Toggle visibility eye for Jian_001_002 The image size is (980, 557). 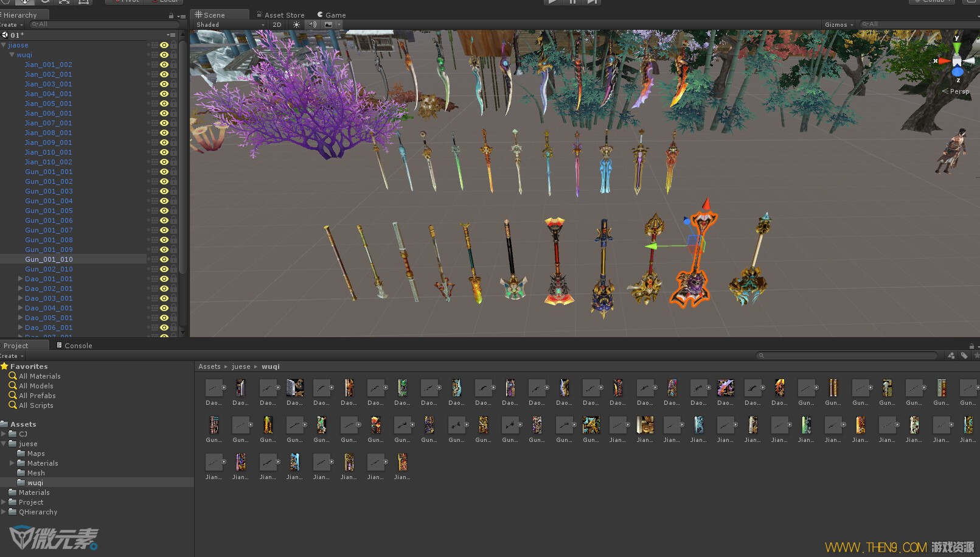pyautogui.click(x=164, y=65)
